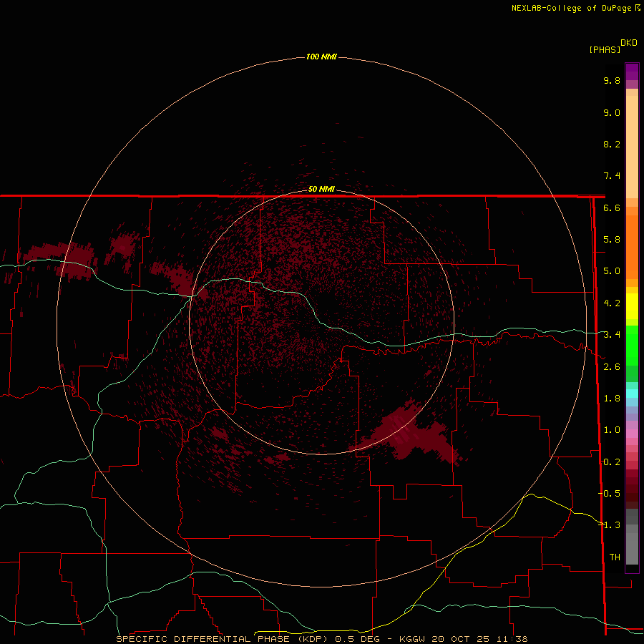The width and height of the screenshot is (644, 644).
Task: Click the cyan segment of the color bar
Action: point(632,394)
